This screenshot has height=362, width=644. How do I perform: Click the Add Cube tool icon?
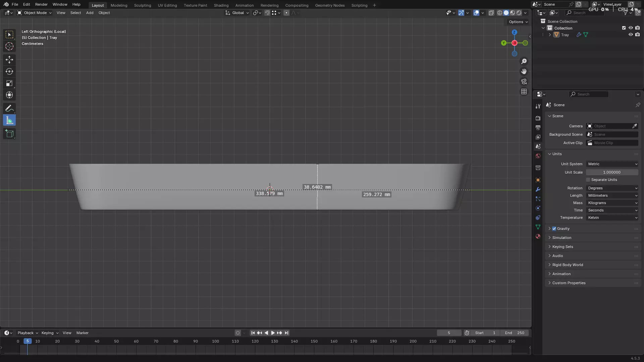pos(9,134)
